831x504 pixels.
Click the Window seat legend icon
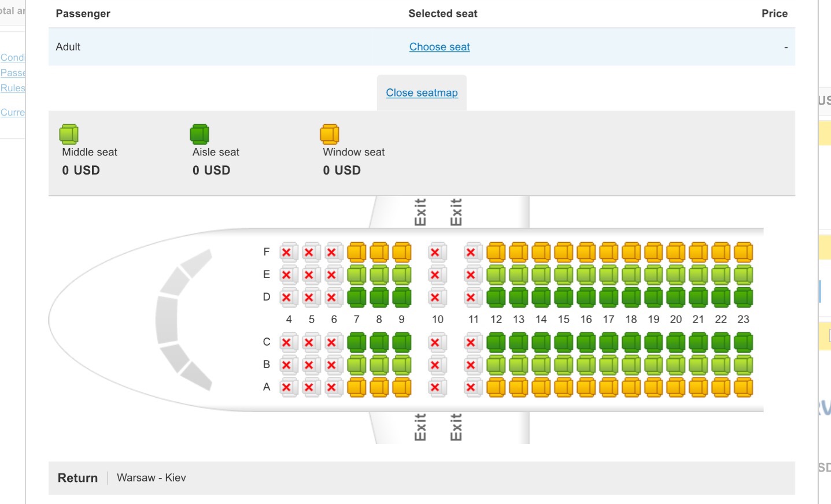[330, 134]
